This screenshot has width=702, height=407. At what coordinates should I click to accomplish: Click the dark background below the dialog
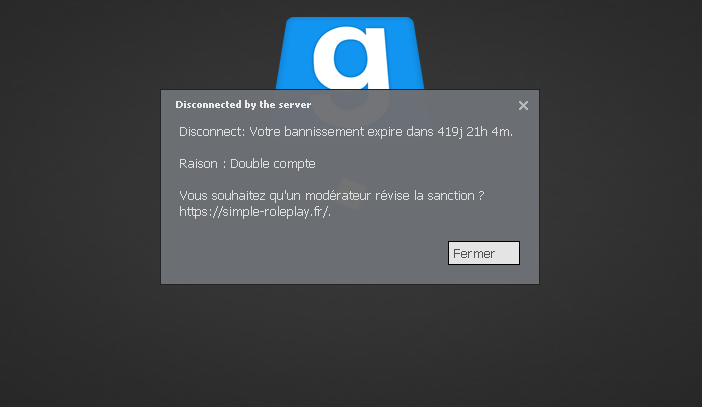tap(350, 345)
